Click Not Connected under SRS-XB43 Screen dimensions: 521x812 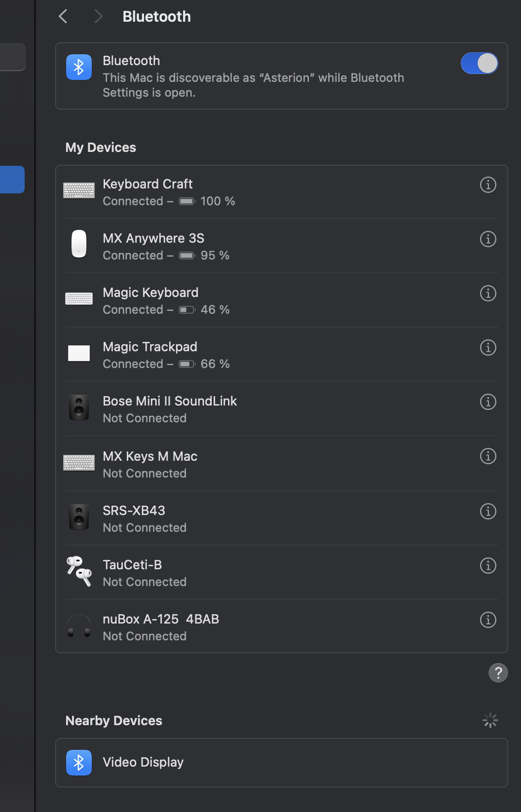145,528
